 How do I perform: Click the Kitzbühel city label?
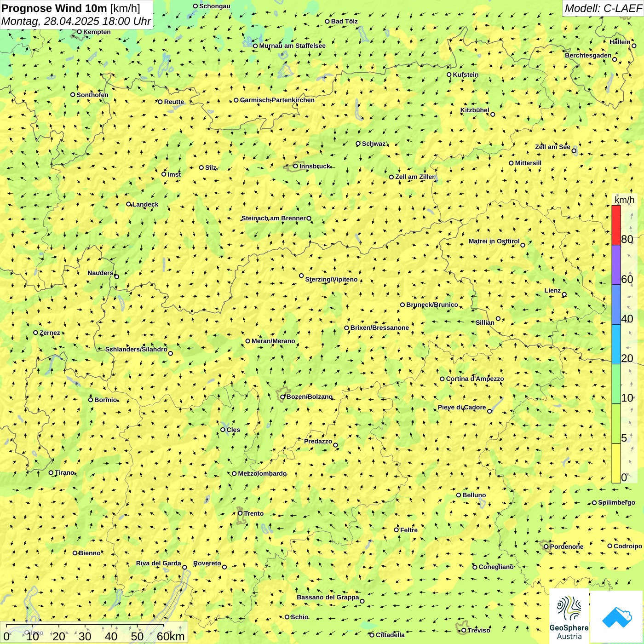(x=475, y=110)
